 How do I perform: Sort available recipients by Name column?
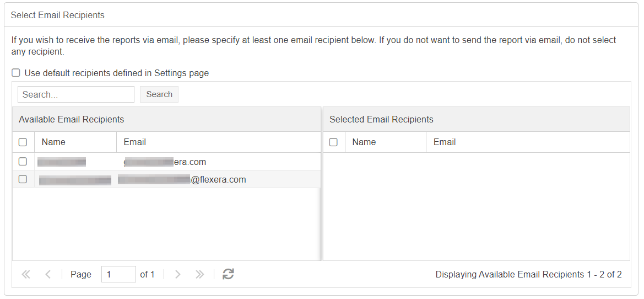click(x=53, y=142)
